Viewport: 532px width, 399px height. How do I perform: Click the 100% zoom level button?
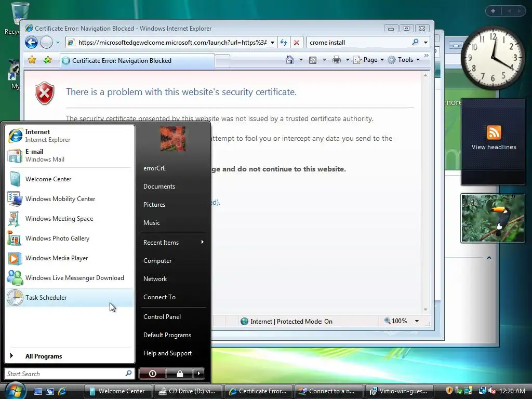(395, 321)
